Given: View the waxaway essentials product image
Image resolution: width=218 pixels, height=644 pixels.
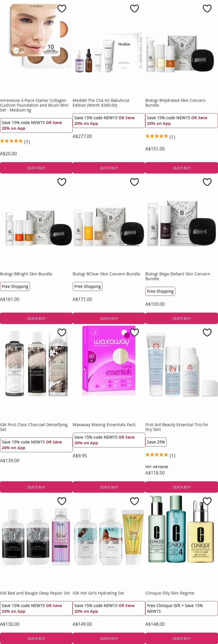Looking at the screenshot, I should pyautogui.click(x=109, y=361).
